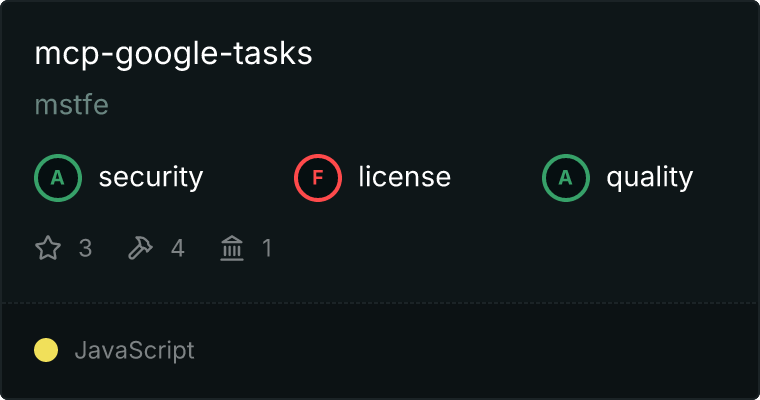
Task: Click the blank card area right of the title
Action: click(540, 54)
